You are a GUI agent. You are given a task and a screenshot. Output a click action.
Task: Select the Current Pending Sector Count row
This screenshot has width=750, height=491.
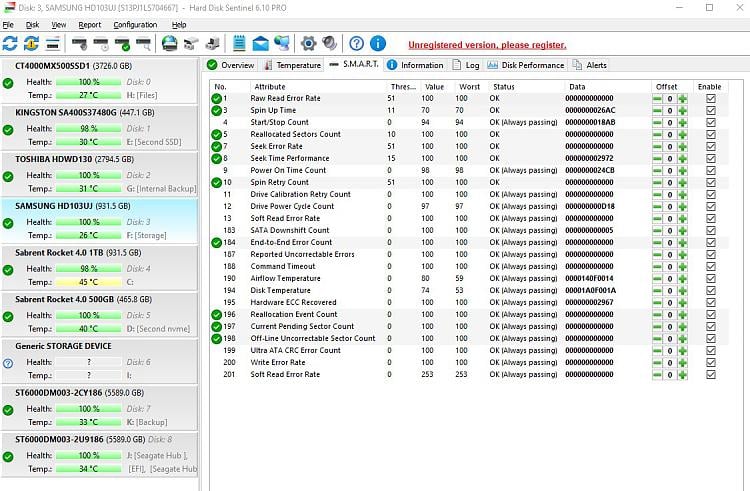pyautogui.click(x=469, y=327)
